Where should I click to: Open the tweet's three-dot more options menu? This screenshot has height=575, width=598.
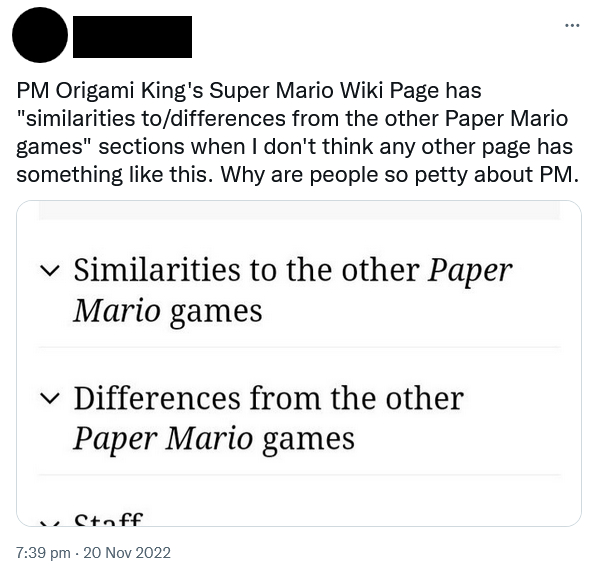point(572,26)
